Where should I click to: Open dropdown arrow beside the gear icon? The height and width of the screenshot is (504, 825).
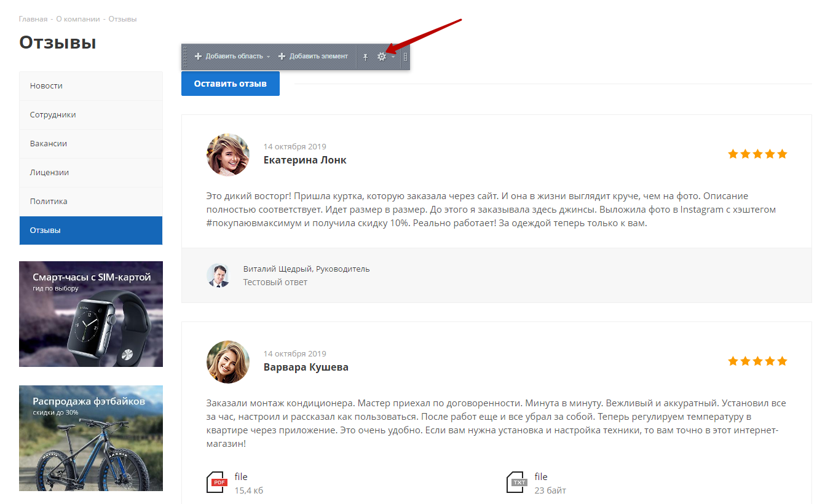[x=393, y=57]
